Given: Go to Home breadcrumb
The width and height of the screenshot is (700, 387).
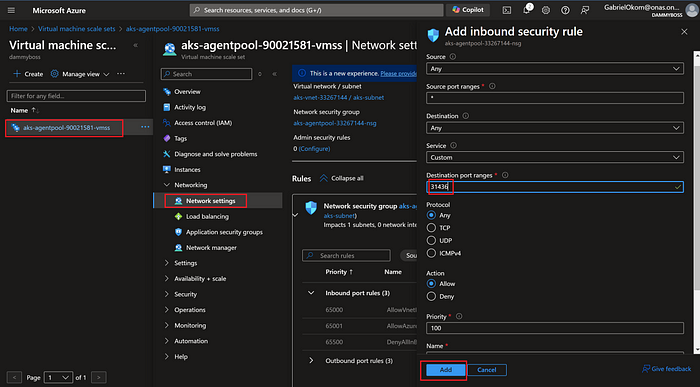Looking at the screenshot, I should (x=18, y=29).
